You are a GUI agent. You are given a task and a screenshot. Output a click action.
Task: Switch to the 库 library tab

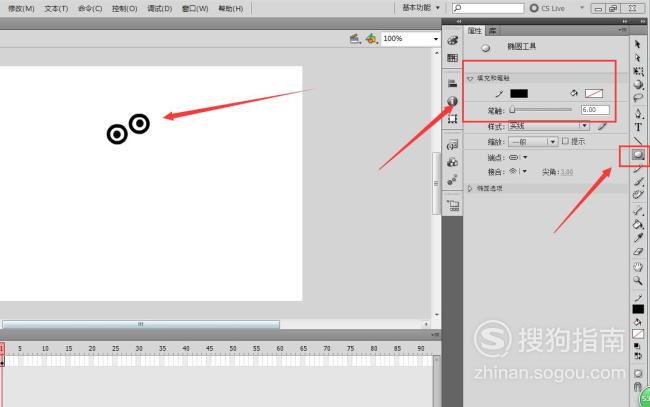492,31
